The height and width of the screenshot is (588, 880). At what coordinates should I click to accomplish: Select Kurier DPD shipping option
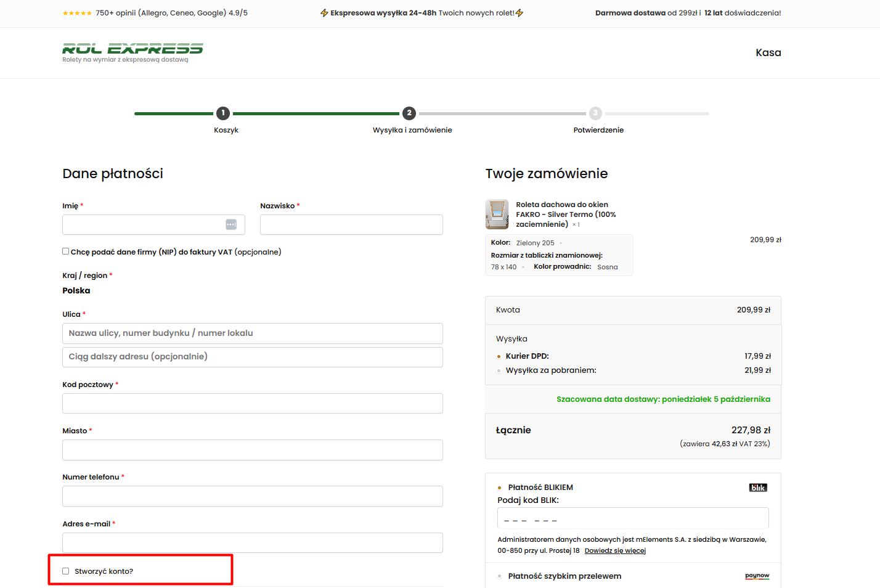click(499, 356)
